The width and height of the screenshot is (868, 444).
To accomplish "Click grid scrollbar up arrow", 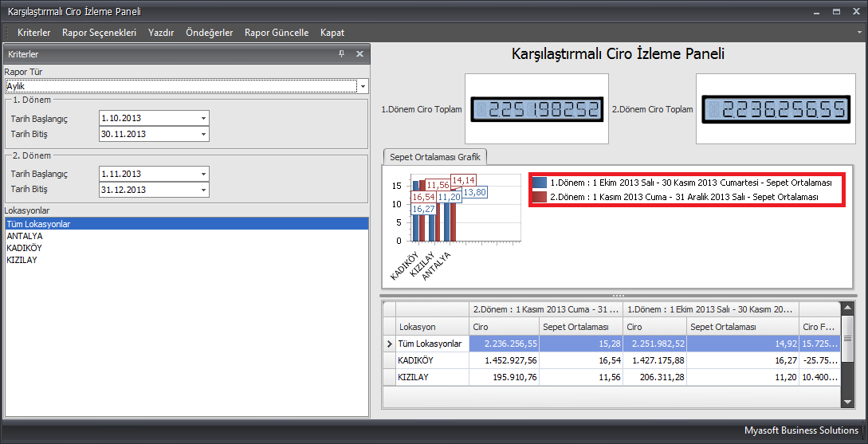I will tap(847, 308).
